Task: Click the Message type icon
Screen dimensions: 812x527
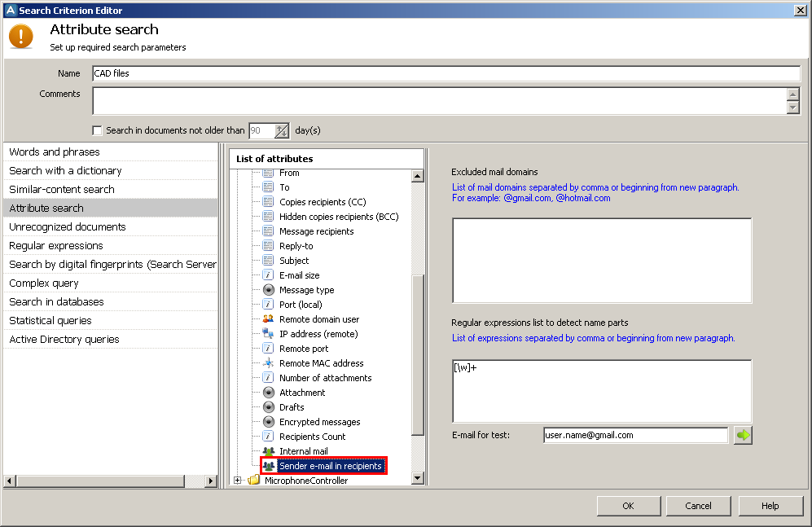Action: 268,290
